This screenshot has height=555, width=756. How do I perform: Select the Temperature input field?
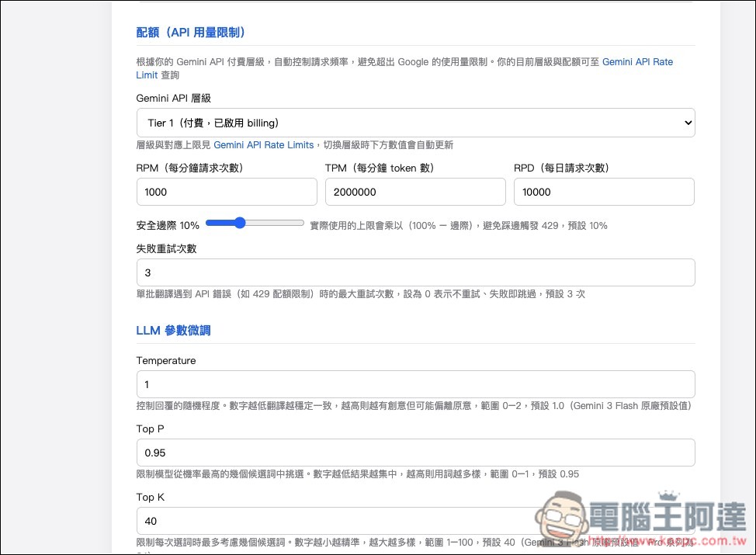pyautogui.click(x=415, y=384)
